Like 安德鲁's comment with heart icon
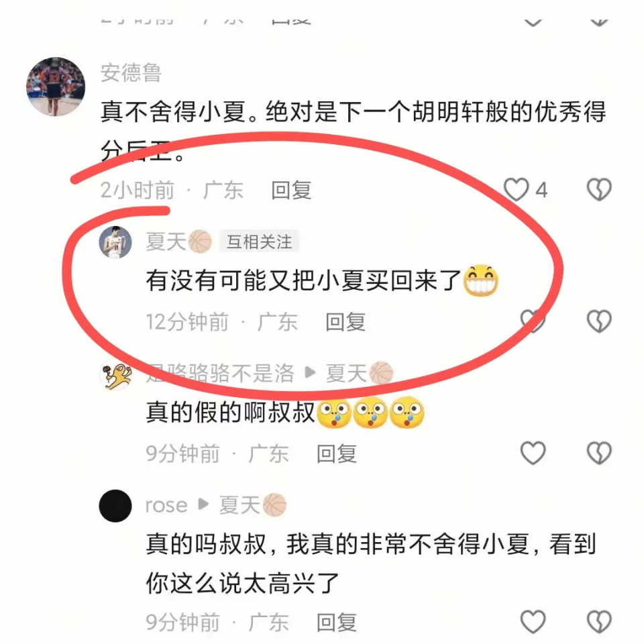 click(517, 189)
